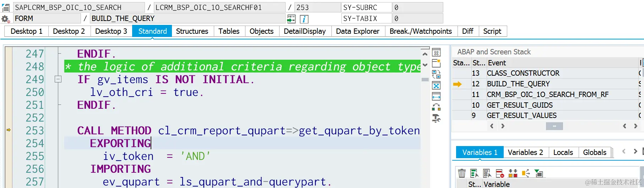
Task: Click the line number field showing 253
Action: [x=318, y=7]
